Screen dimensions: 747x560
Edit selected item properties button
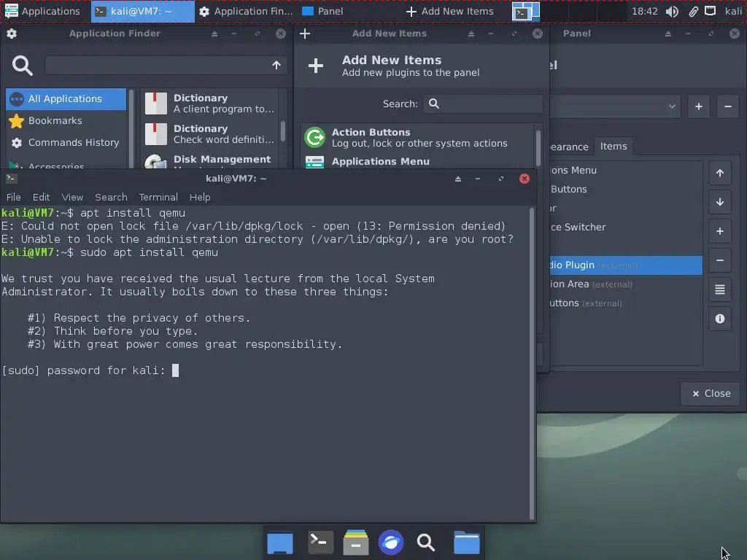pos(720,289)
